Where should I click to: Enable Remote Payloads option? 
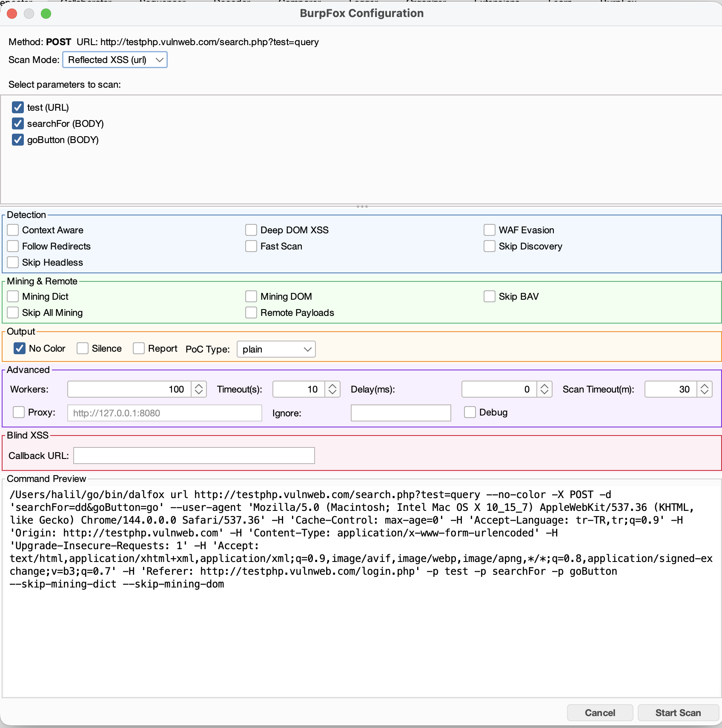point(251,312)
